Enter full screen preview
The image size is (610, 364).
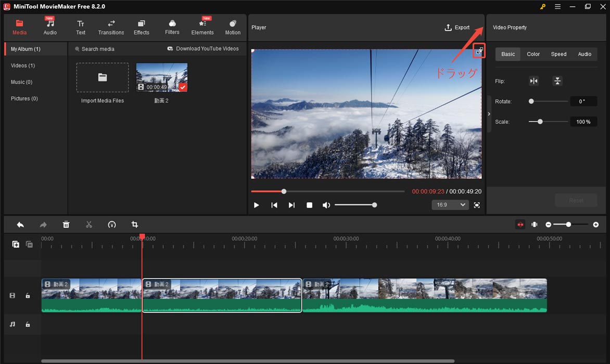pyautogui.click(x=477, y=205)
